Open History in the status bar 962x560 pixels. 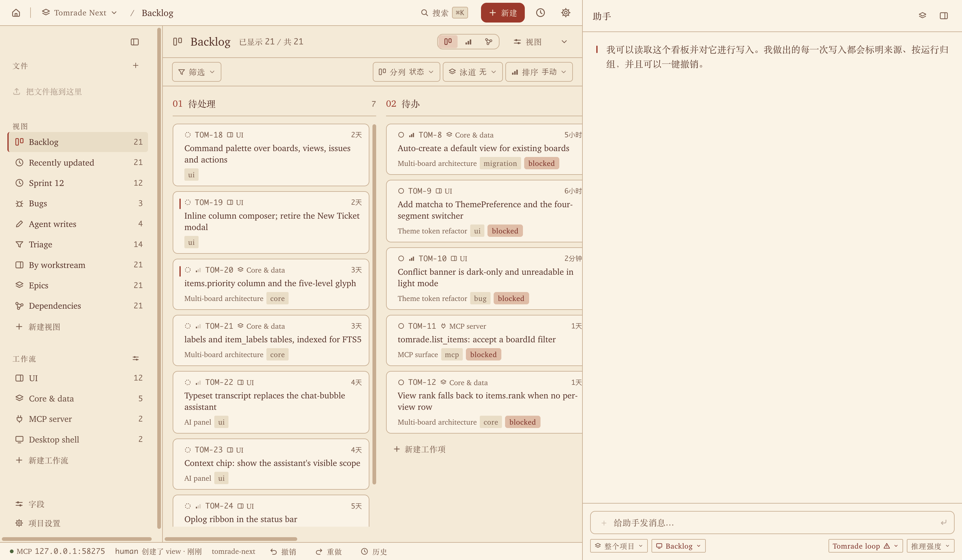(374, 552)
